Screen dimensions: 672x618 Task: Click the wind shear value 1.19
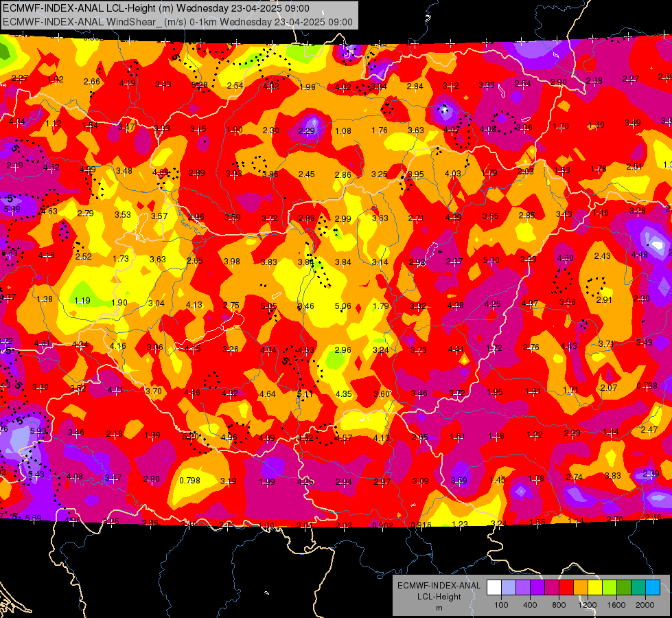click(x=82, y=301)
